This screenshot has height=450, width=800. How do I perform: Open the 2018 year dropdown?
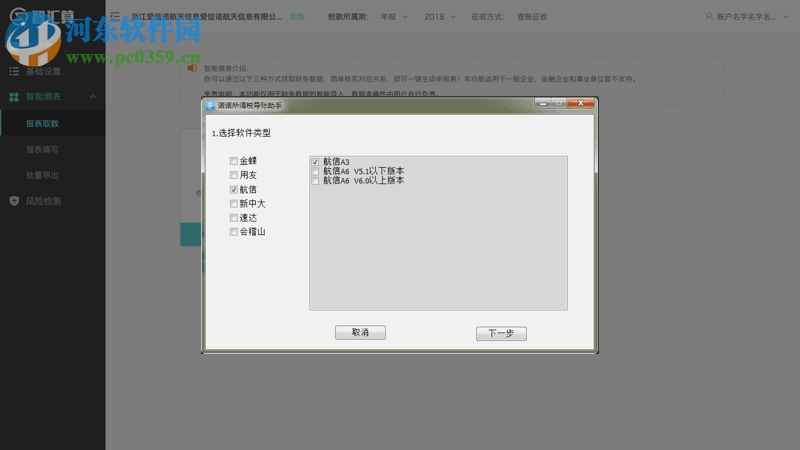tap(440, 17)
